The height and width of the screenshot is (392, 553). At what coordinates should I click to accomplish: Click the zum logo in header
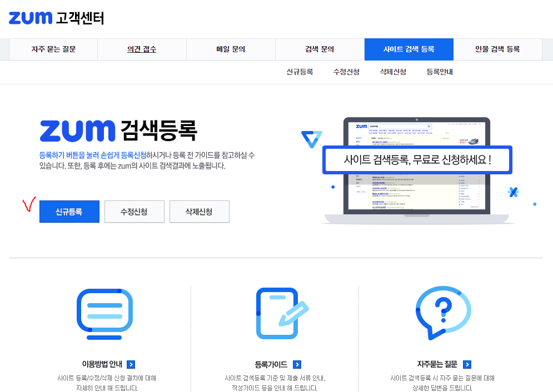pyautogui.click(x=31, y=18)
